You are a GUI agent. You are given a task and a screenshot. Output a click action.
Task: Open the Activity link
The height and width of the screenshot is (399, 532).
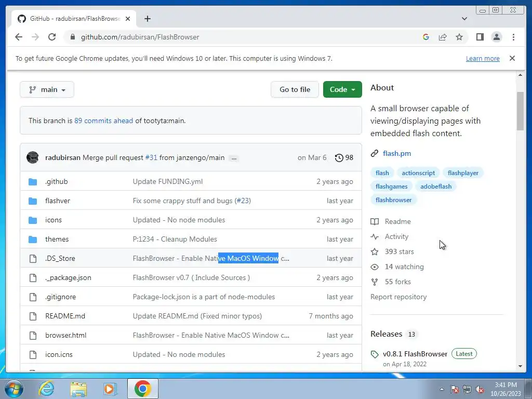point(390,237)
